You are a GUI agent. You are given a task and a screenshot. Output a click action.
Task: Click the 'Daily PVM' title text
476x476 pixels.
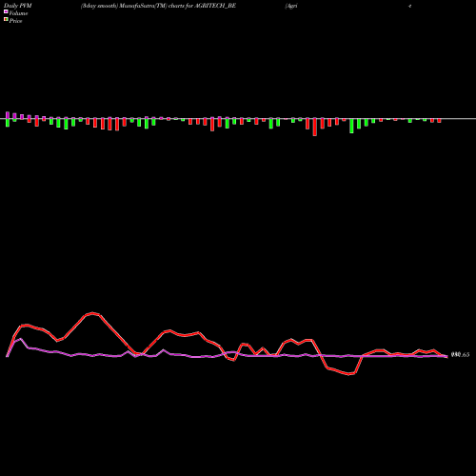(18, 6)
